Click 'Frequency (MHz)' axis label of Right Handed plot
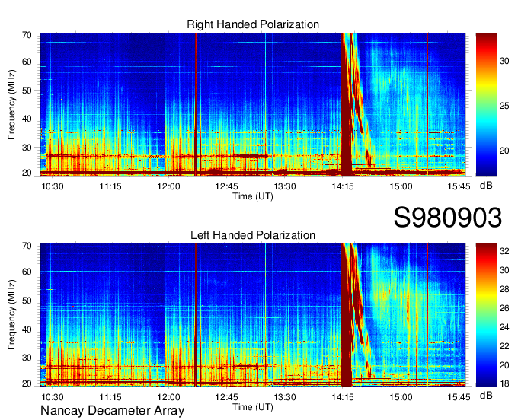 point(11,104)
